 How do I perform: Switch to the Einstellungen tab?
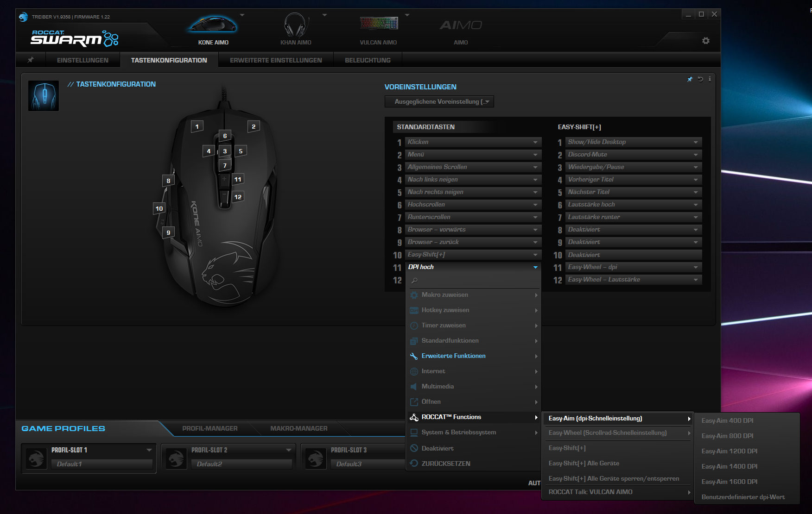pyautogui.click(x=82, y=60)
